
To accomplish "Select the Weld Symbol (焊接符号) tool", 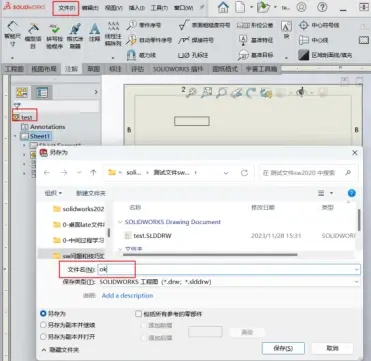I will click(196, 40).
